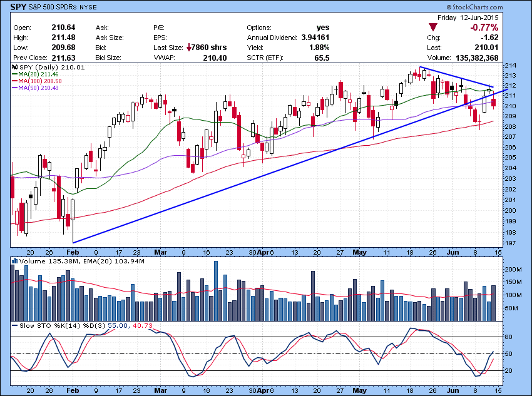
Task: Click the Mar label under the stochastic panel
Action: (160, 390)
